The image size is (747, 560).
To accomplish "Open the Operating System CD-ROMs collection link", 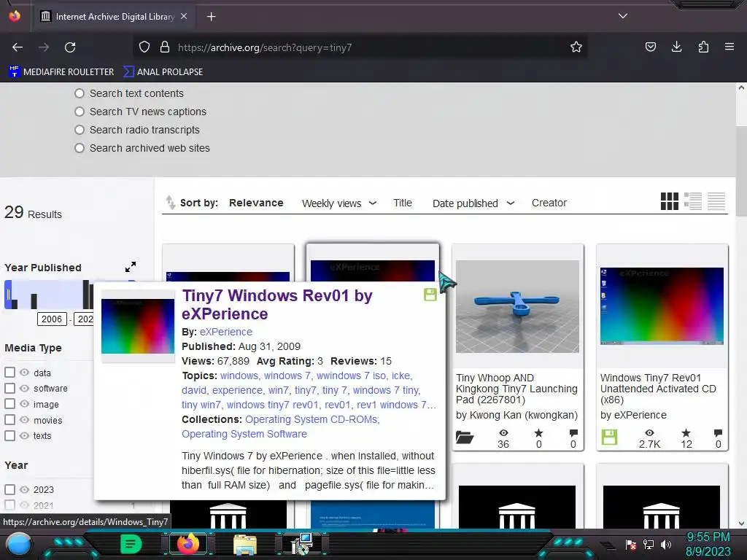I will point(312,419).
